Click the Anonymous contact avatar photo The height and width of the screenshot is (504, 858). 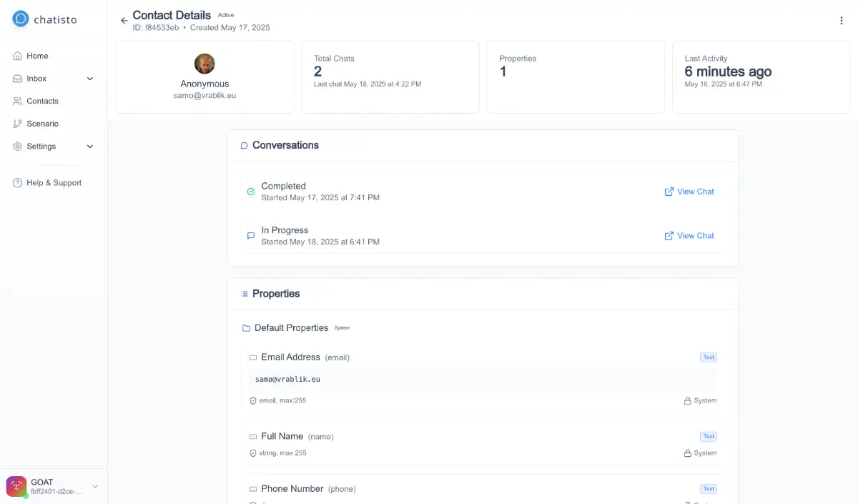pos(204,64)
